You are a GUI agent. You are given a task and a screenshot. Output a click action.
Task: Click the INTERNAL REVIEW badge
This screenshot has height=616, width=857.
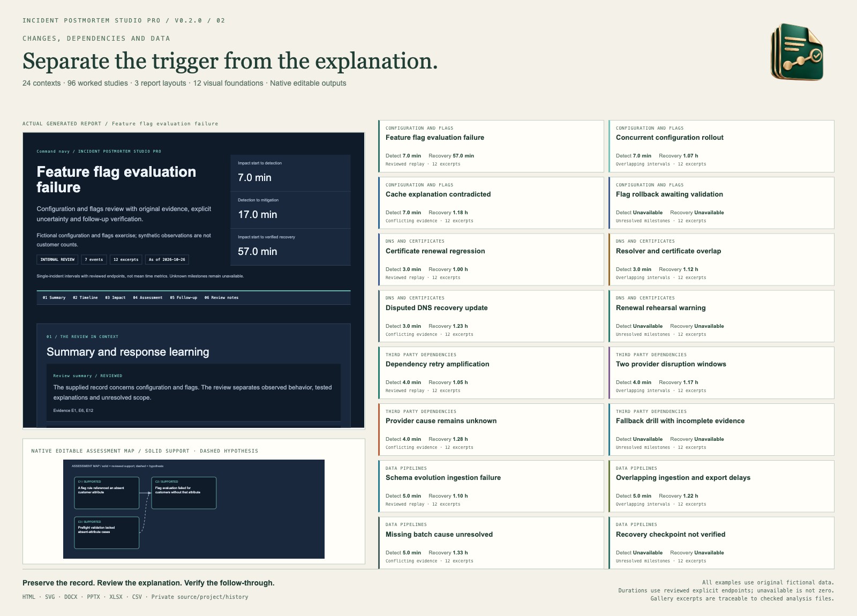(x=57, y=260)
